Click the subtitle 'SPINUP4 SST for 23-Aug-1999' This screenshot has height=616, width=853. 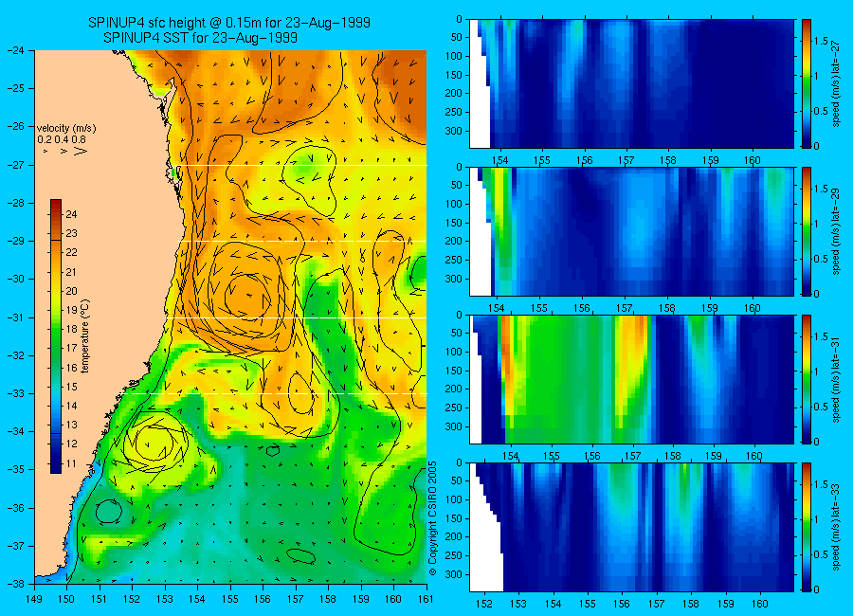[200, 38]
